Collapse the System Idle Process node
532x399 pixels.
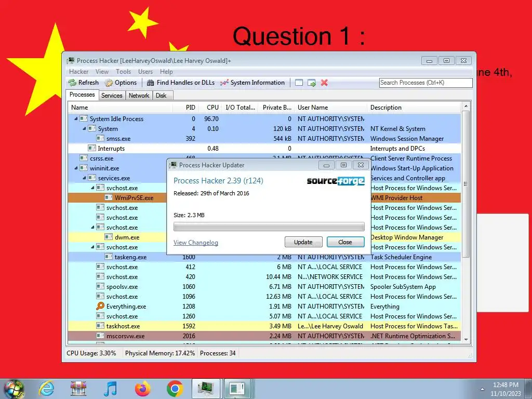[x=76, y=119]
